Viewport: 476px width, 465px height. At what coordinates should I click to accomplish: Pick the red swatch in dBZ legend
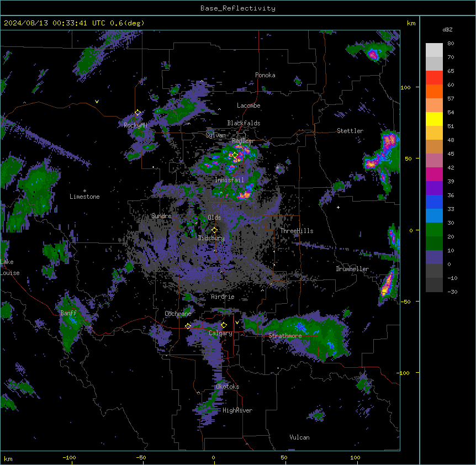click(434, 78)
